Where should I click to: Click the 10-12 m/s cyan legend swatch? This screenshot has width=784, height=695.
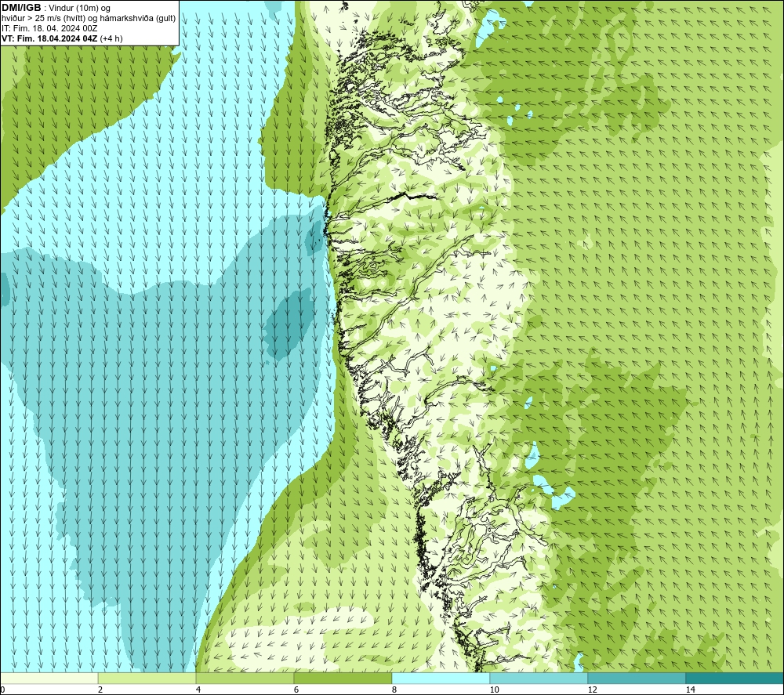point(539,678)
